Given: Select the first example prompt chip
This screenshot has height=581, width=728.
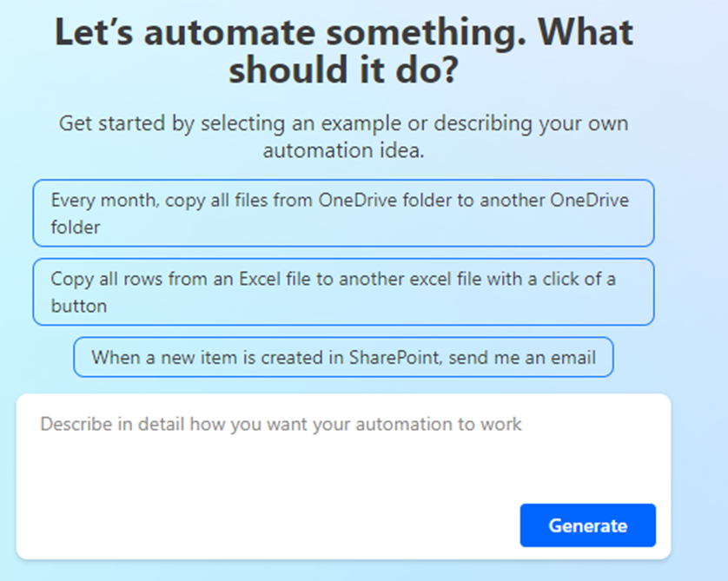Looking at the screenshot, I should pos(343,214).
